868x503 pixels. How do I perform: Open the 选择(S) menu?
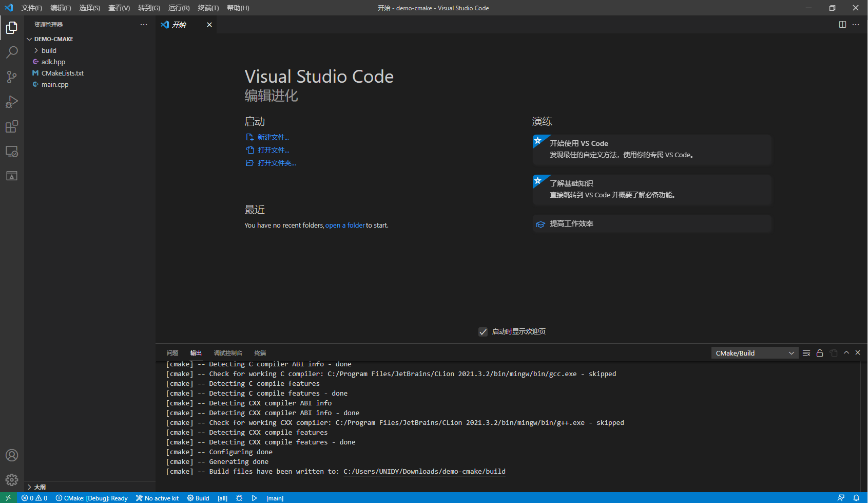(x=90, y=8)
